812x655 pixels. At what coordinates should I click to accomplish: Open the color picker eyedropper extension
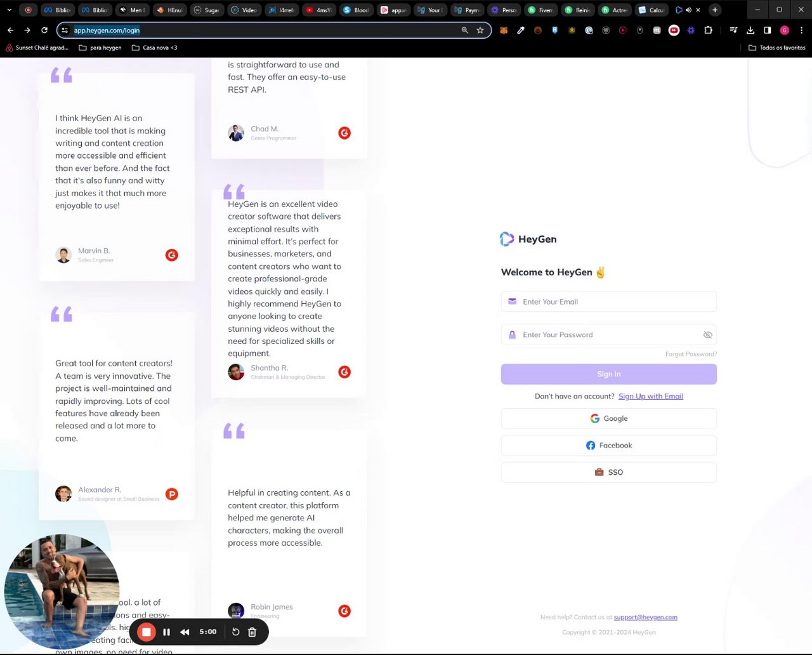point(521,30)
